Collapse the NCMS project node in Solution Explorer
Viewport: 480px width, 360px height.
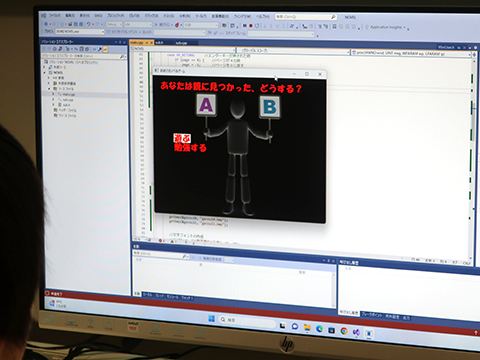45,72
